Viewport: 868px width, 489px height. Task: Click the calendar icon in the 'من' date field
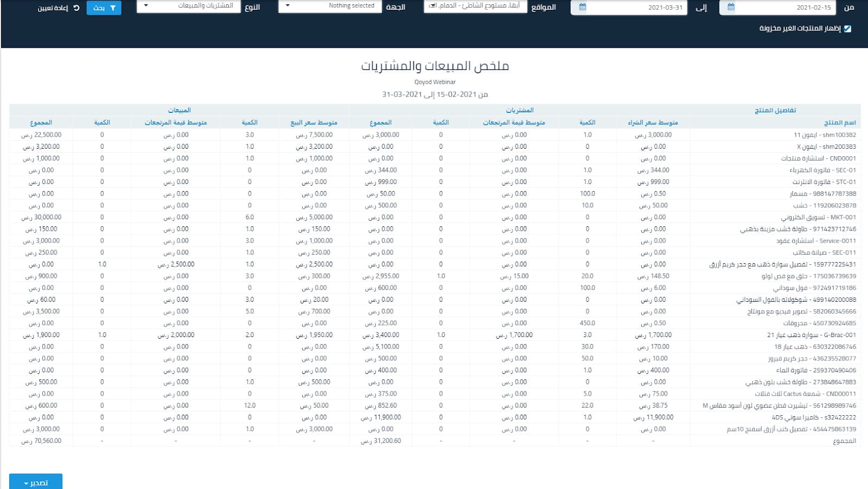[731, 8]
